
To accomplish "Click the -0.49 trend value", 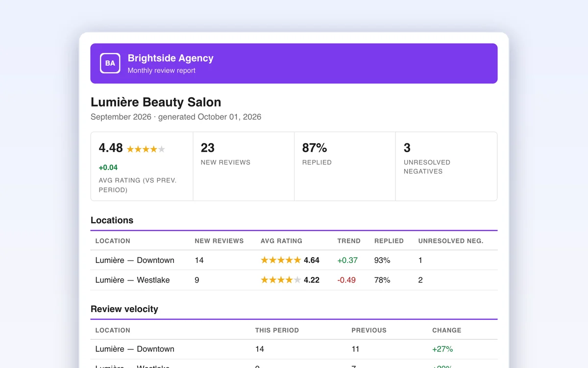I will (346, 280).
